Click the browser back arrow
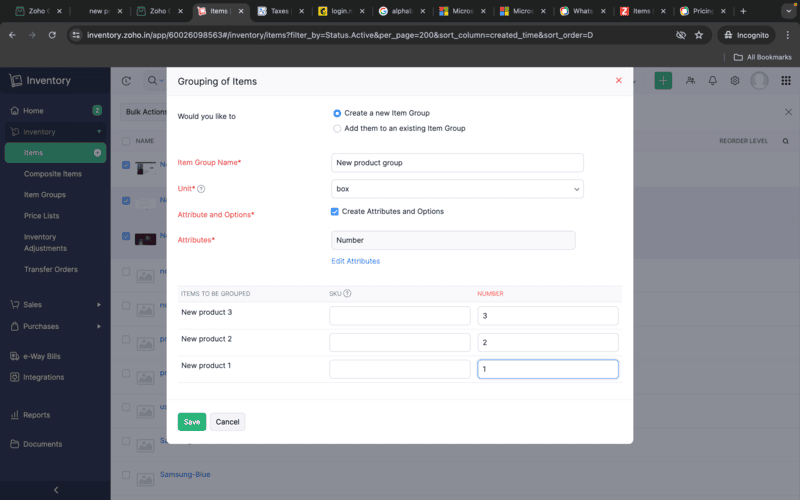 coord(13,34)
